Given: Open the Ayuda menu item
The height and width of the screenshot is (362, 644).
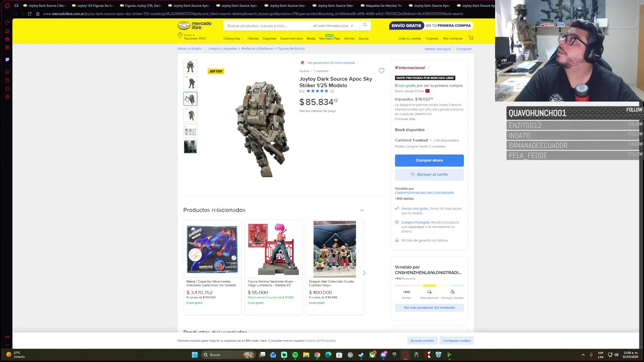Looking at the screenshot, I should [363, 38].
